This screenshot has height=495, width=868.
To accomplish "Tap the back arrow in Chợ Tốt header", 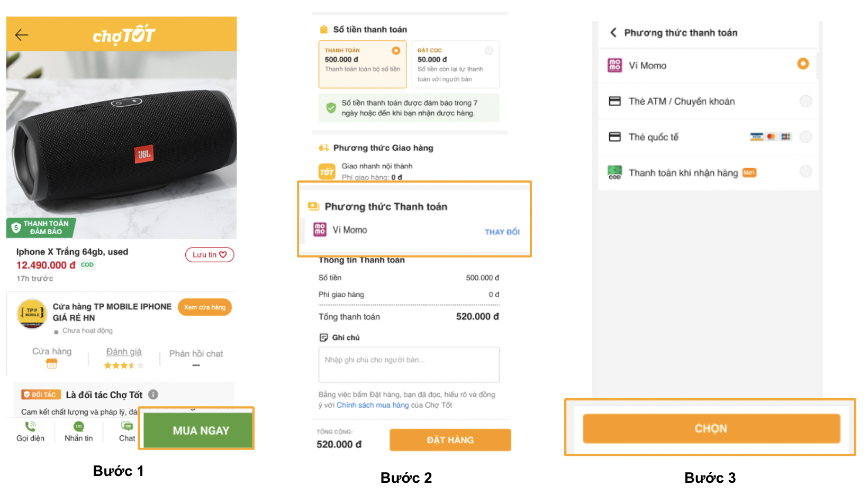I will pos(22,35).
